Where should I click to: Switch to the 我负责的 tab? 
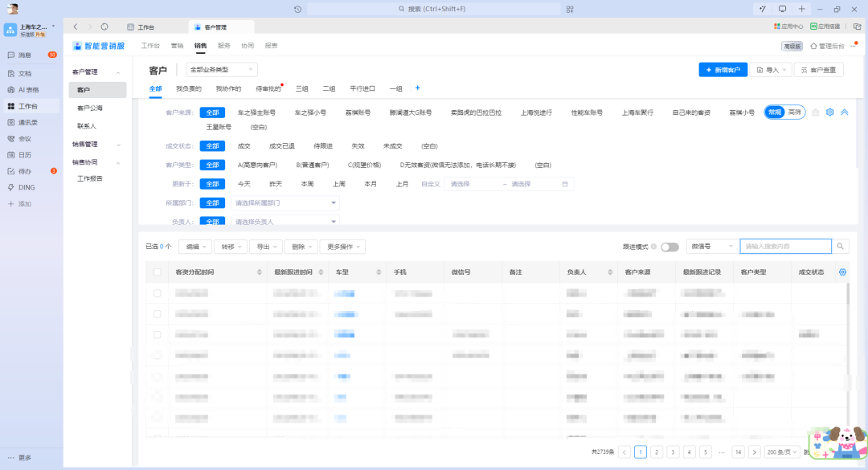click(x=189, y=88)
